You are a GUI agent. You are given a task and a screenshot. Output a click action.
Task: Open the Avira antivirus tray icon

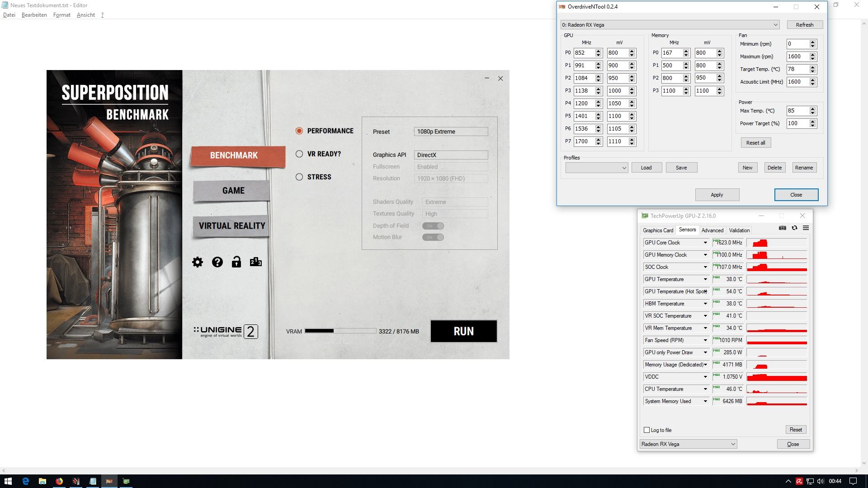pos(799,481)
